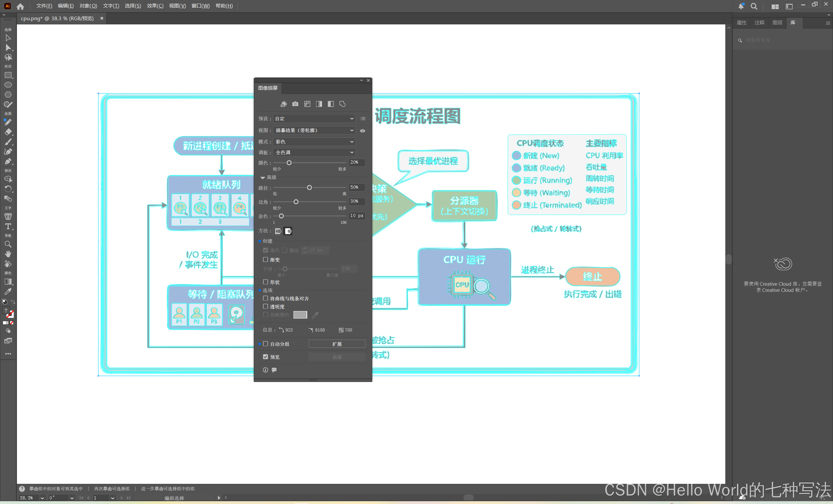Click the home screen icon
Viewport: 833px width, 504px height.
[20, 7]
